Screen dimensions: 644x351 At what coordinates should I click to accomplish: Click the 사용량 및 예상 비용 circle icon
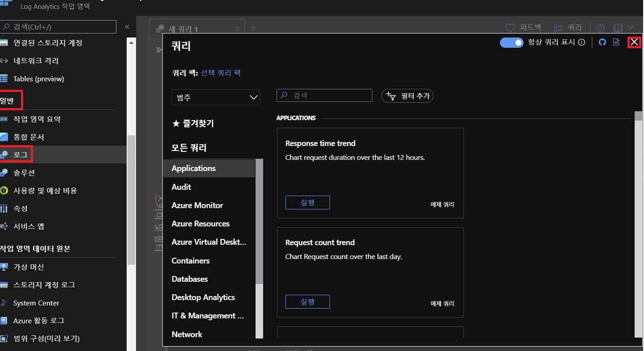point(4,191)
